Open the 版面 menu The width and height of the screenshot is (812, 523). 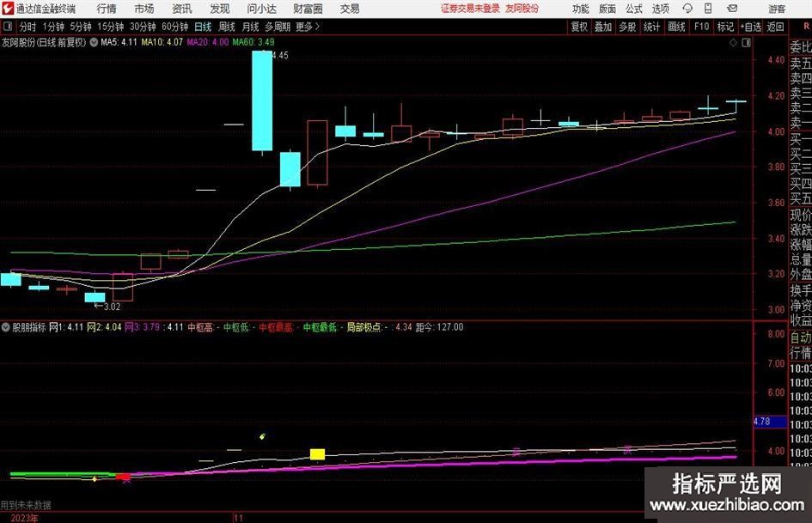click(607, 9)
